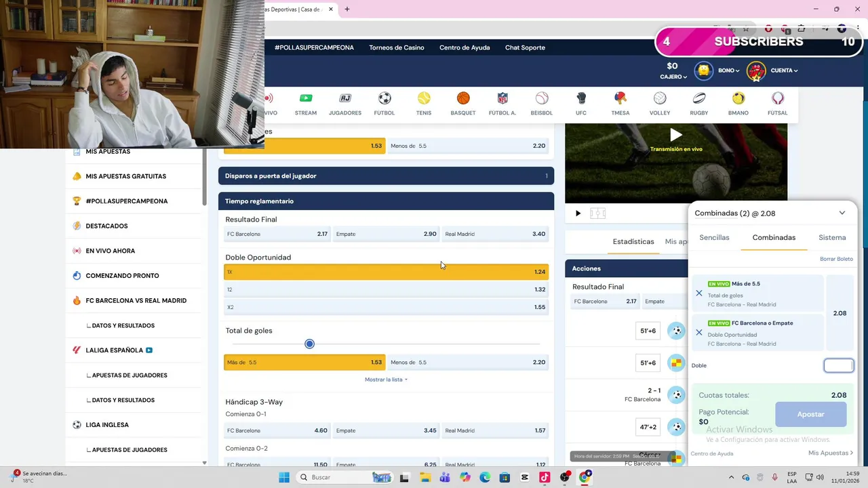Click the Apostar button

tap(810, 414)
